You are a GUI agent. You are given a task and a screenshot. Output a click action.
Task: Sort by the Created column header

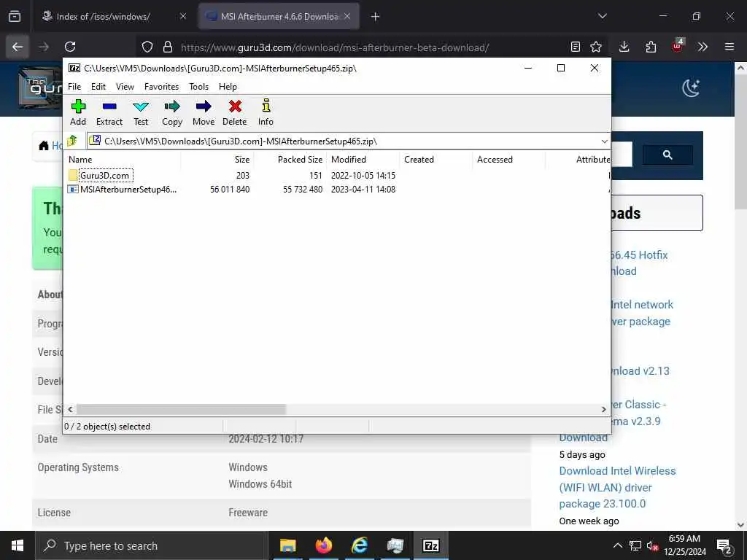tap(436, 160)
